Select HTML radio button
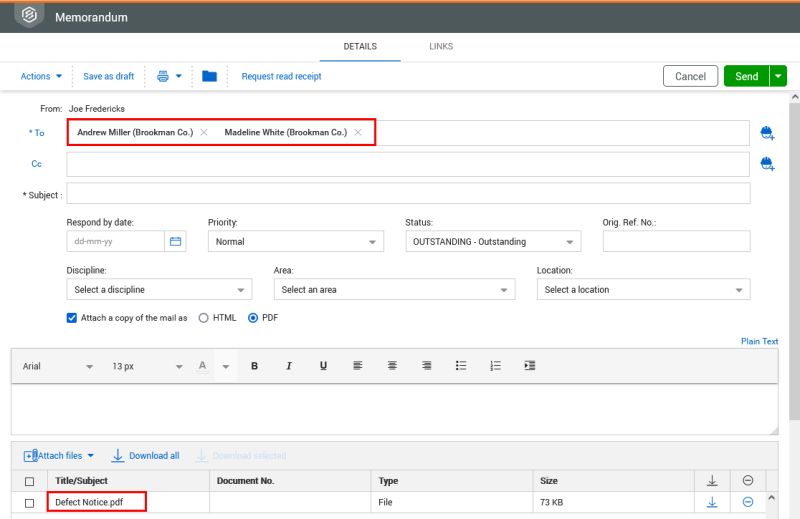800x519 pixels. (x=204, y=318)
